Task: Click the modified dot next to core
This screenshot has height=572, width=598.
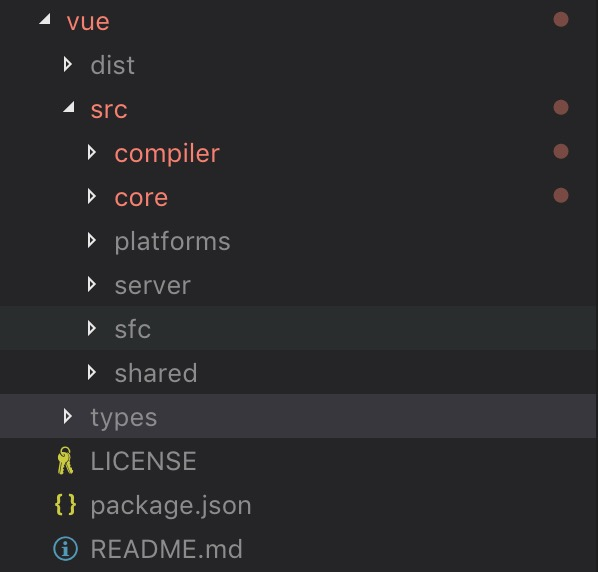Action: pyautogui.click(x=561, y=196)
